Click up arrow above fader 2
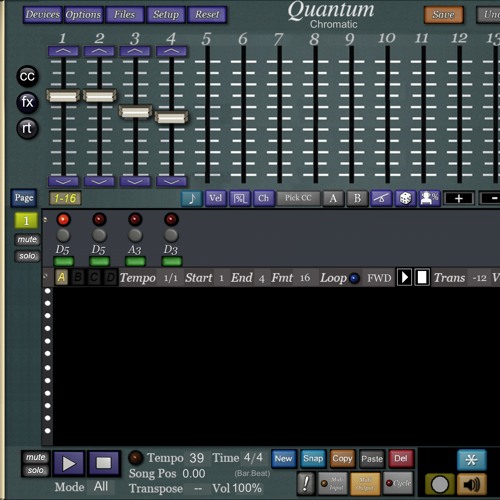The image size is (500, 500). [99, 51]
